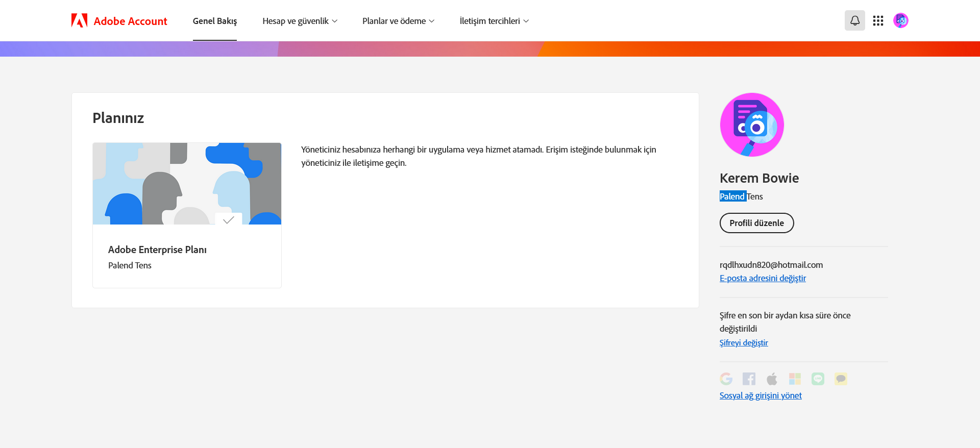The height and width of the screenshot is (448, 980).
Task: Click the Yöneticiniz hesabınıza notice text
Action: tap(479, 156)
